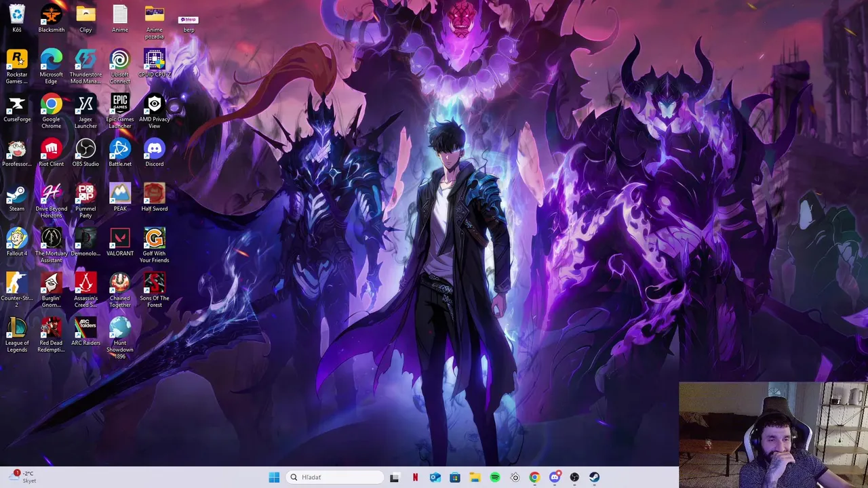Screen dimensions: 868x488
Task: Switch to Steam in the taskbar
Action: [x=595, y=477]
